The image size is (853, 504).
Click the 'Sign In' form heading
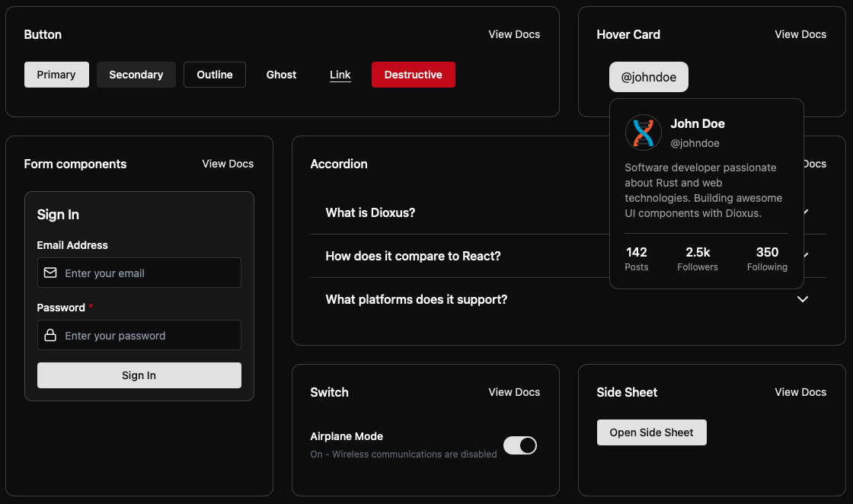coord(58,215)
